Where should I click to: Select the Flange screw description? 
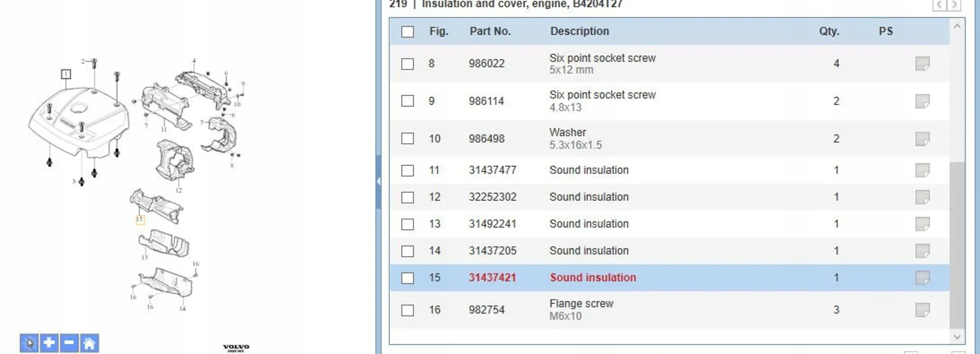(581, 304)
